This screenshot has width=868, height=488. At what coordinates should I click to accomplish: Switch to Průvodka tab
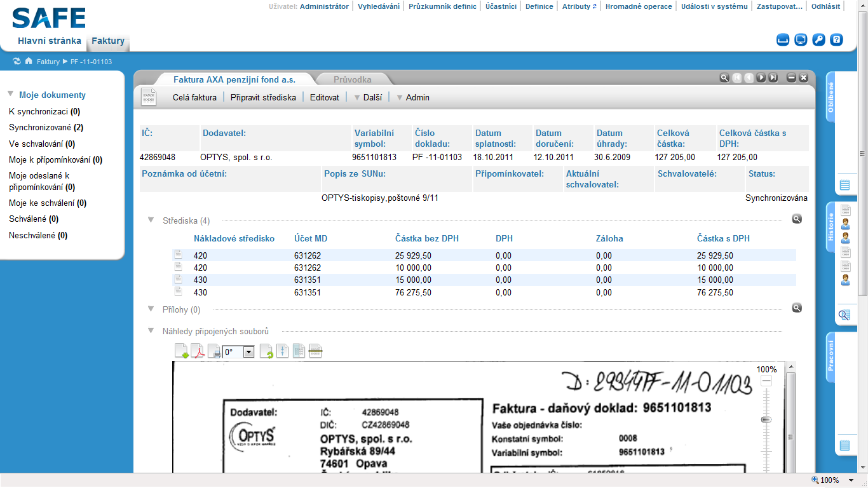[352, 79]
